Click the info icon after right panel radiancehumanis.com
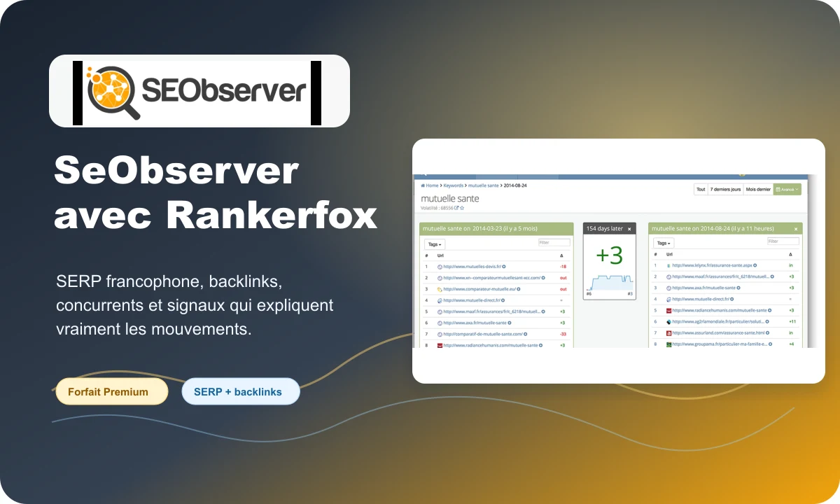Viewport: 840px width, 504px height. tap(770, 310)
